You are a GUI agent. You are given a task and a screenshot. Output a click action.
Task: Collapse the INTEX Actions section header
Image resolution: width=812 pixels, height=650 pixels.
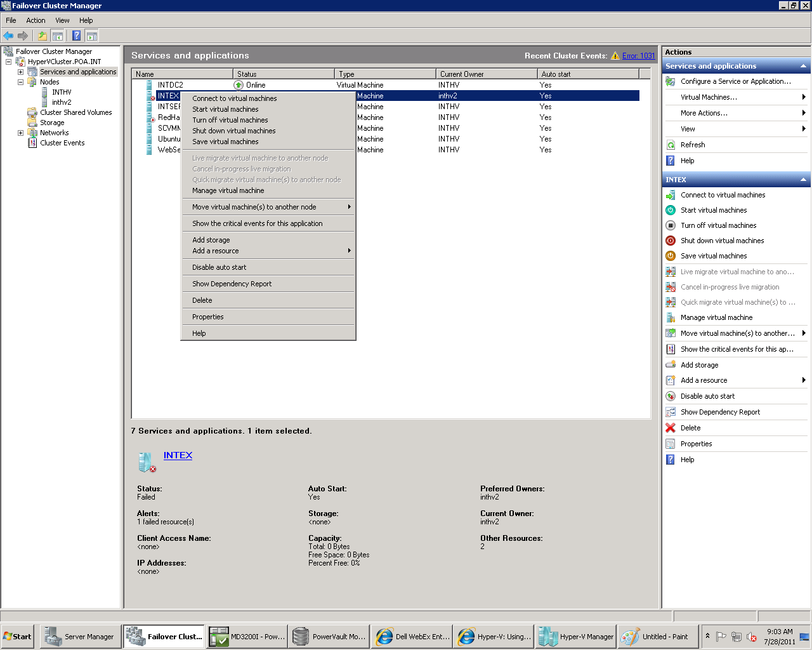coord(803,180)
